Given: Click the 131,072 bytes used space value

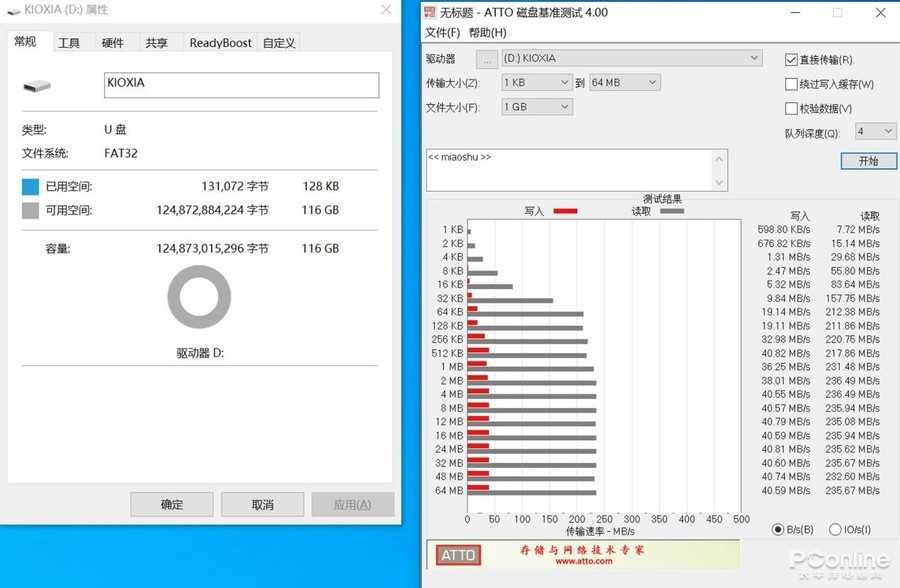Looking at the screenshot, I should 235,186.
